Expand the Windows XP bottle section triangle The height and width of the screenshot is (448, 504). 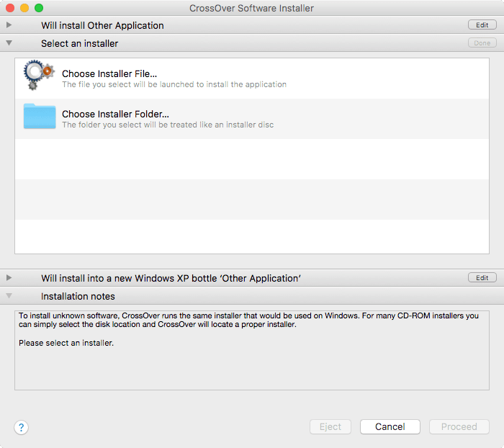tap(9, 278)
